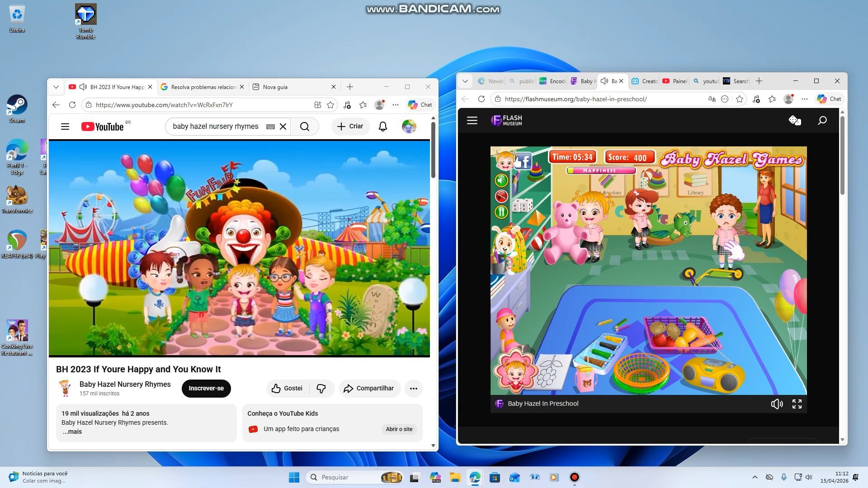The width and height of the screenshot is (868, 488).
Task: Open the Flash Museum search icon
Action: coord(822,120)
